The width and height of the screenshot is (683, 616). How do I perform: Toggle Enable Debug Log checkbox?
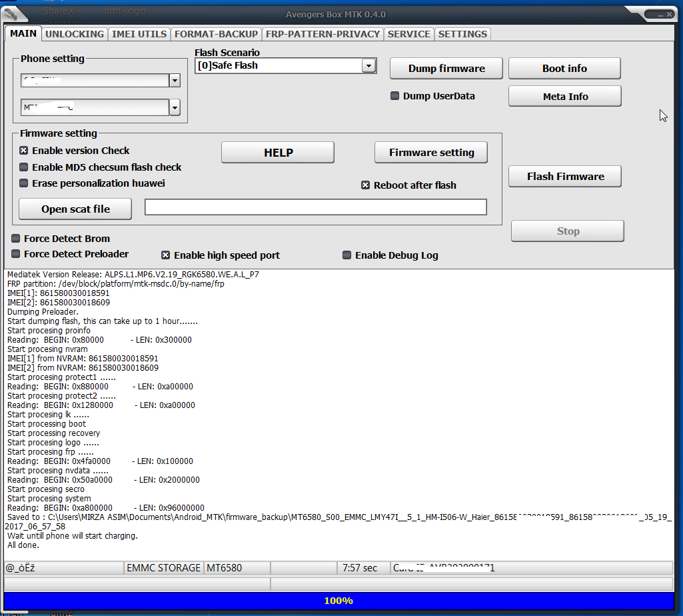[x=346, y=255]
